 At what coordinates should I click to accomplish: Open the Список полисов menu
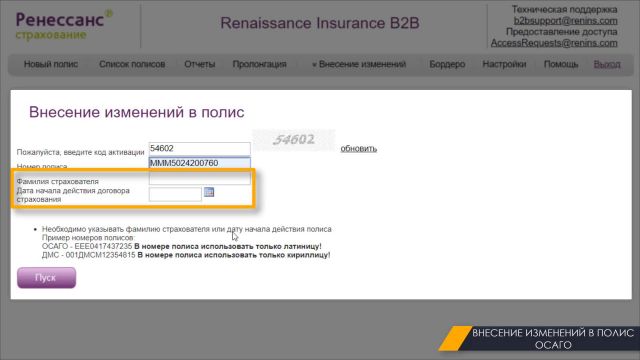[132, 64]
